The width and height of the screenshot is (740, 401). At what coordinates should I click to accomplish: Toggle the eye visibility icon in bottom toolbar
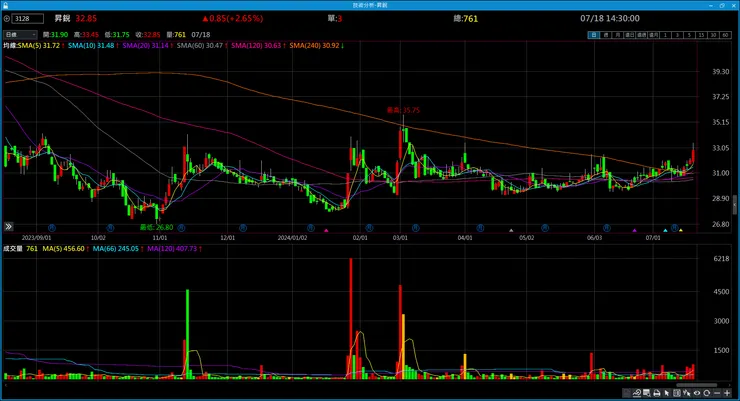(x=697, y=393)
